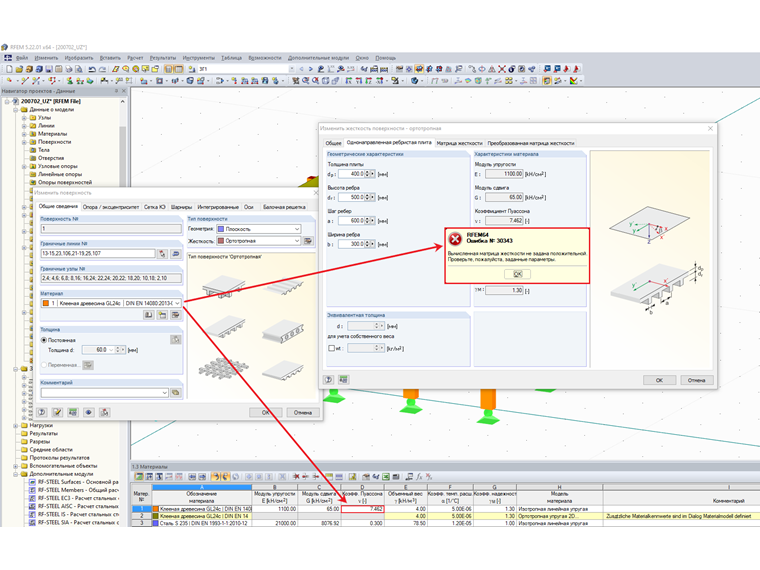The width and height of the screenshot is (760, 570).
Task: Click the previous load case arrow
Action: [301, 69]
